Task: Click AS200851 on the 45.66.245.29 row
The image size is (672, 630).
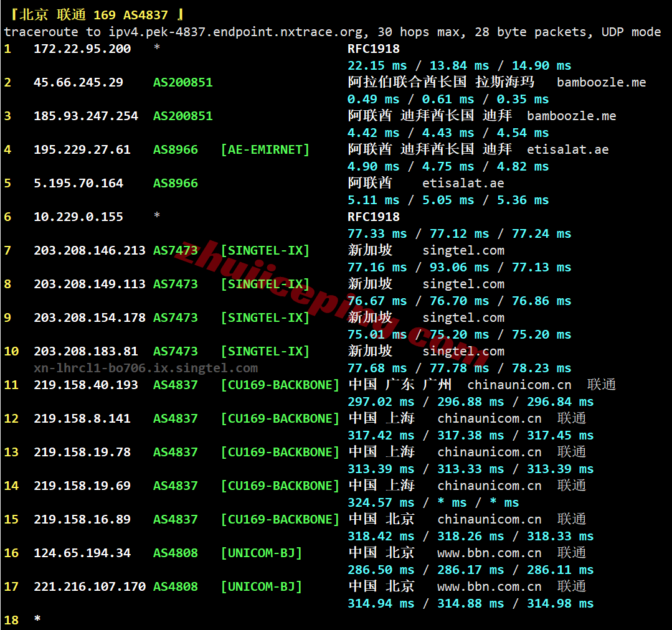Action: click(183, 82)
